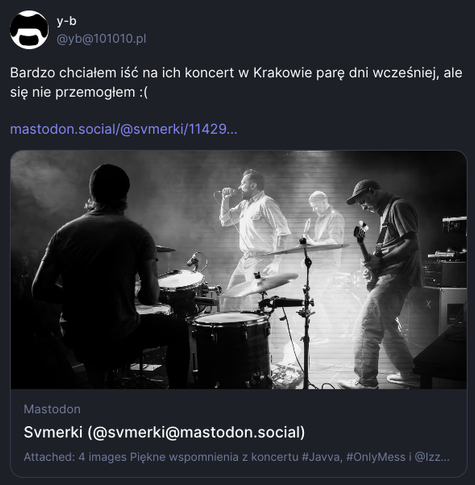Click the #Javva hashtag in card description

[322, 457]
